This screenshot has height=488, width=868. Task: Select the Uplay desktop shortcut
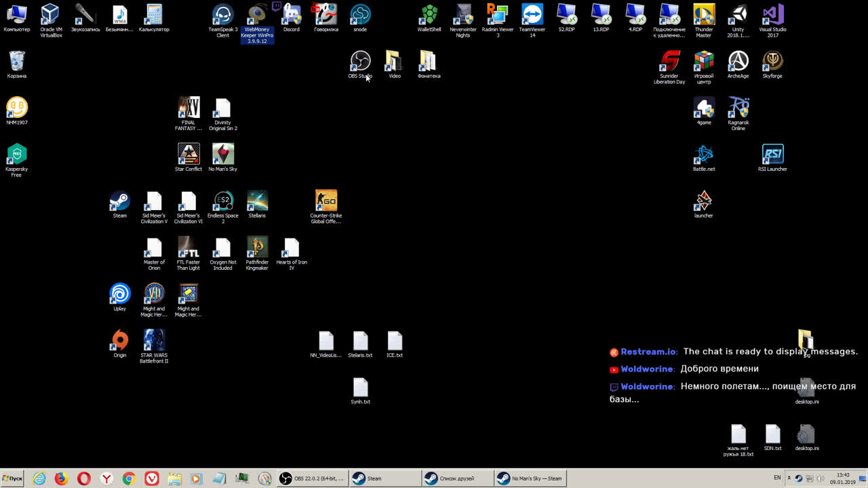pyautogui.click(x=120, y=294)
